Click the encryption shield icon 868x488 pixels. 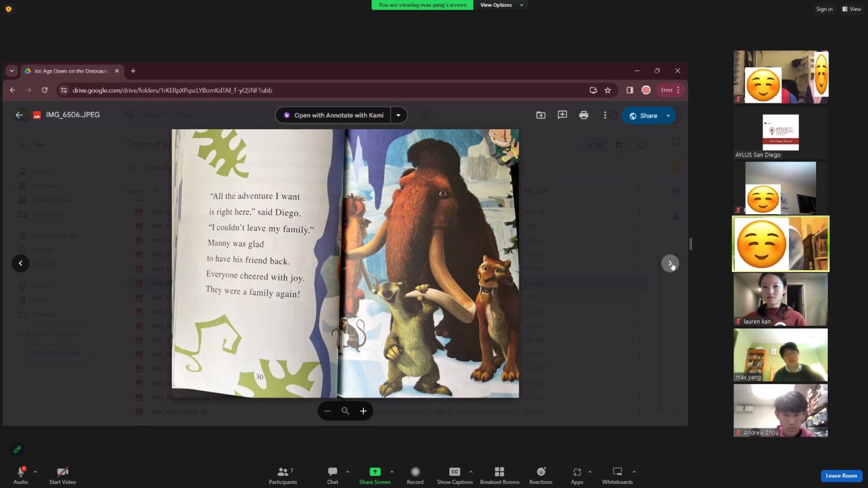(8, 8)
